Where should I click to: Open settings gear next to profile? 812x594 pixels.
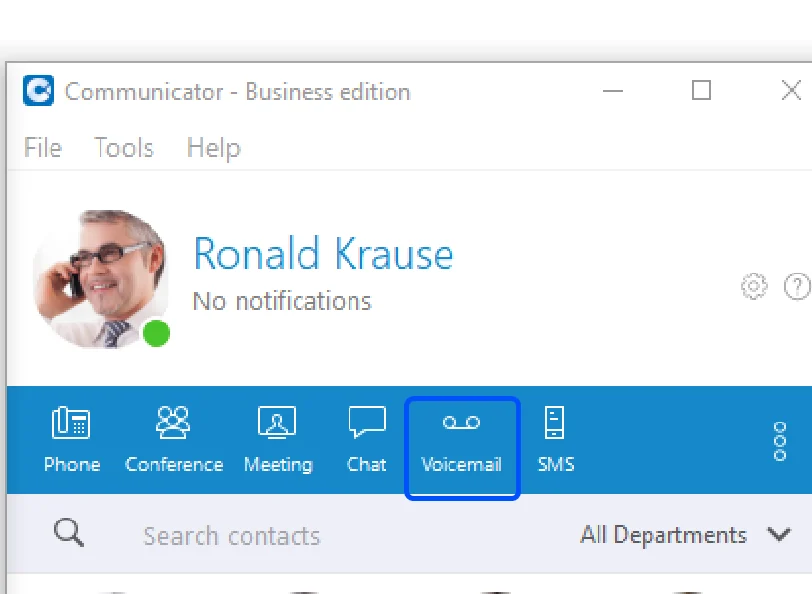coord(754,286)
